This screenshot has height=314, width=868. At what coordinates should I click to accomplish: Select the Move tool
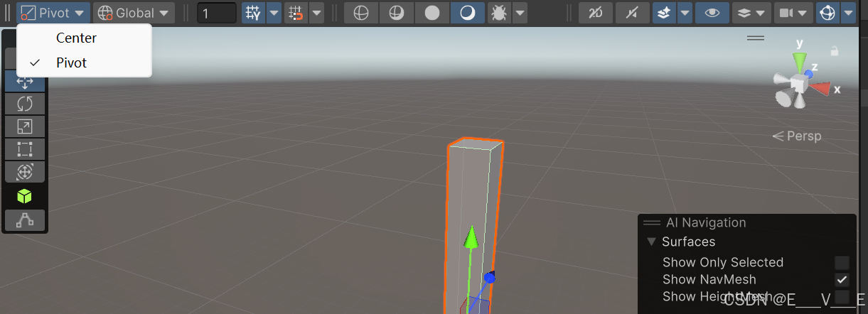pyautogui.click(x=25, y=82)
